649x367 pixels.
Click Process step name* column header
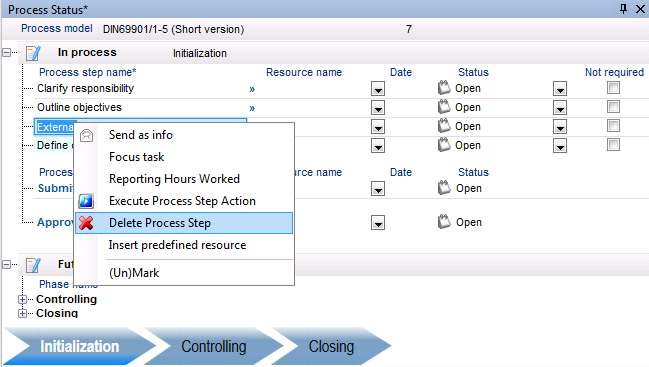tap(88, 72)
